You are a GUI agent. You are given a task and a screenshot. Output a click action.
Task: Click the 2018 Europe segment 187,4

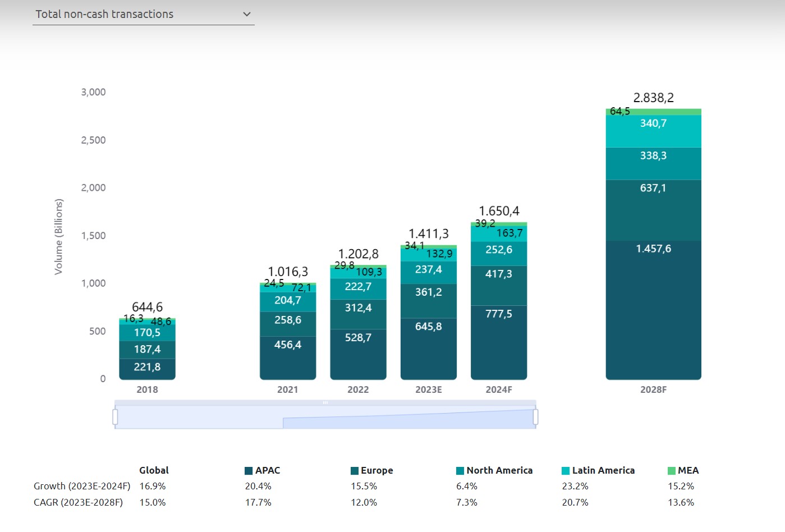click(147, 350)
